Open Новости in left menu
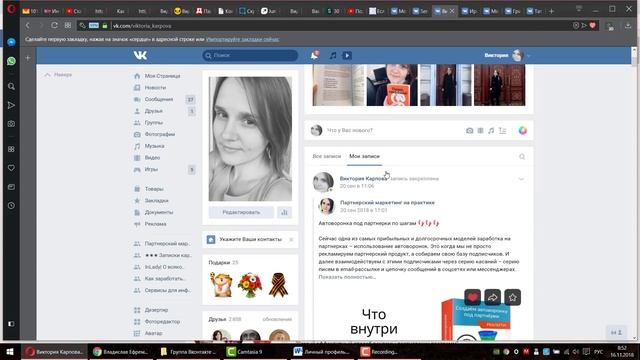 [x=156, y=88]
